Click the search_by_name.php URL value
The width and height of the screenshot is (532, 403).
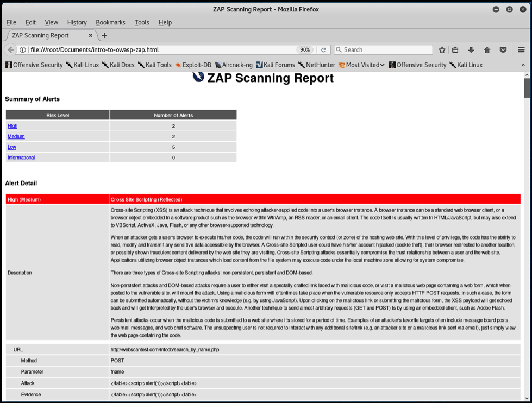click(165, 349)
